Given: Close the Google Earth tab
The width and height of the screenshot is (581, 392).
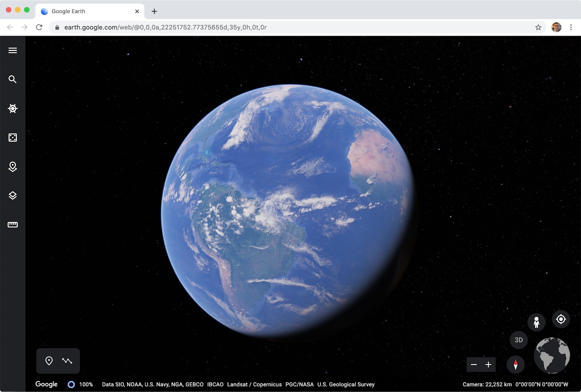Looking at the screenshot, I should (137, 11).
